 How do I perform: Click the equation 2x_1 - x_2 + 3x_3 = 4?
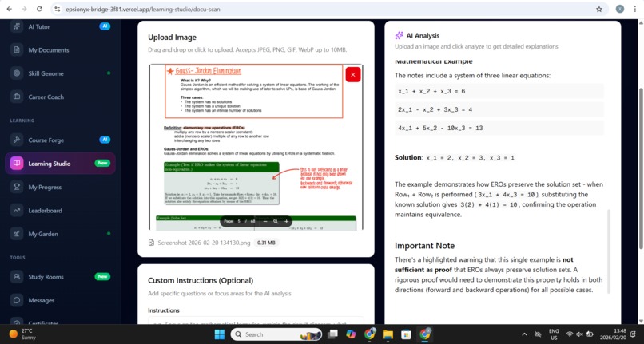pos(435,109)
